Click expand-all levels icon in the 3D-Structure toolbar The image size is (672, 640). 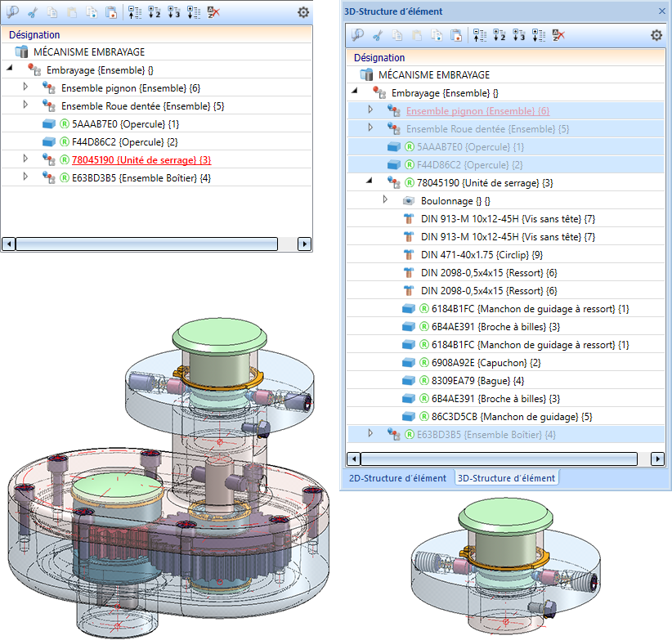click(538, 35)
